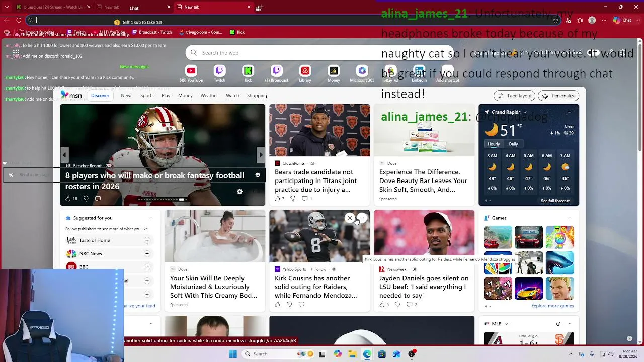Image resolution: width=644 pixels, height=362 pixels.
Task: Open the See full forecast link
Action: 555,201
